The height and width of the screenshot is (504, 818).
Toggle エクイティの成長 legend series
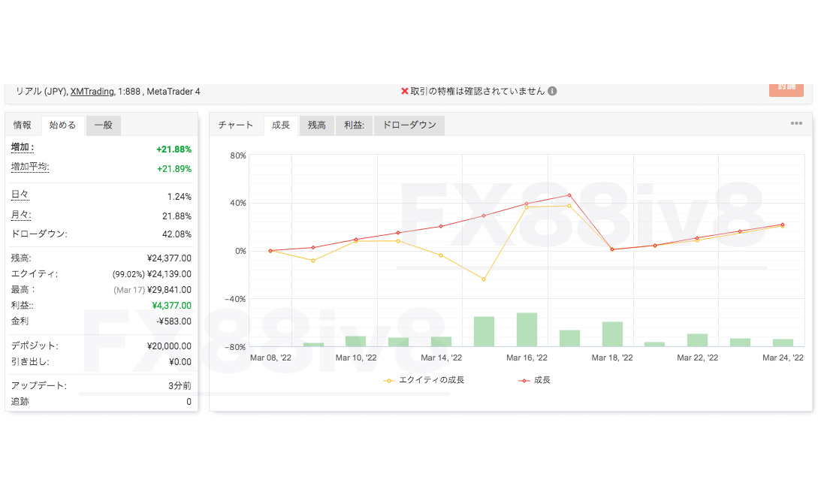tap(424, 380)
